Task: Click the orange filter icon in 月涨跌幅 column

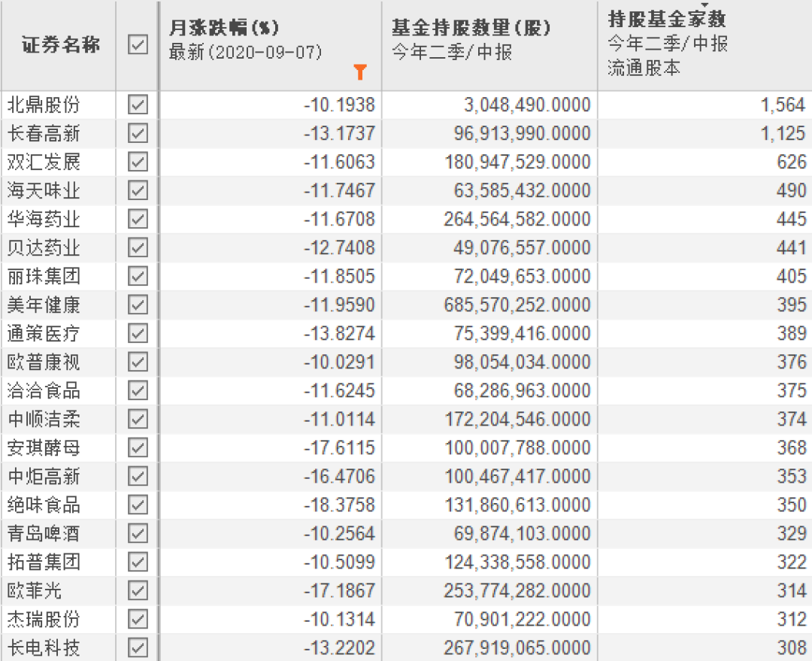Action: coord(360,71)
